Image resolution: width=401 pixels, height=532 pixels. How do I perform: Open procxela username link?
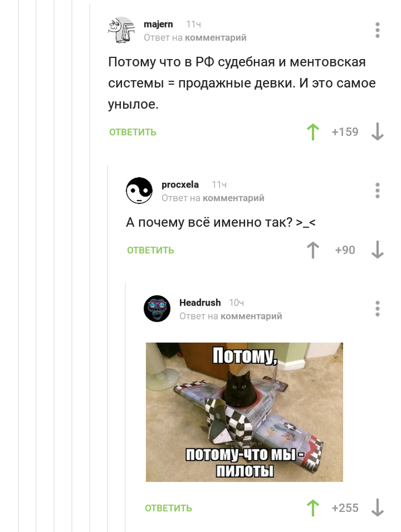pyautogui.click(x=180, y=185)
